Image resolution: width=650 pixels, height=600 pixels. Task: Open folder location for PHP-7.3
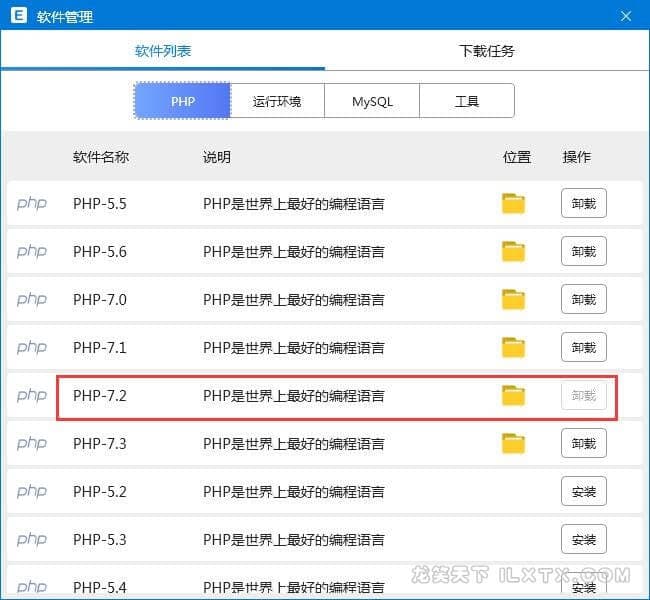coord(513,444)
